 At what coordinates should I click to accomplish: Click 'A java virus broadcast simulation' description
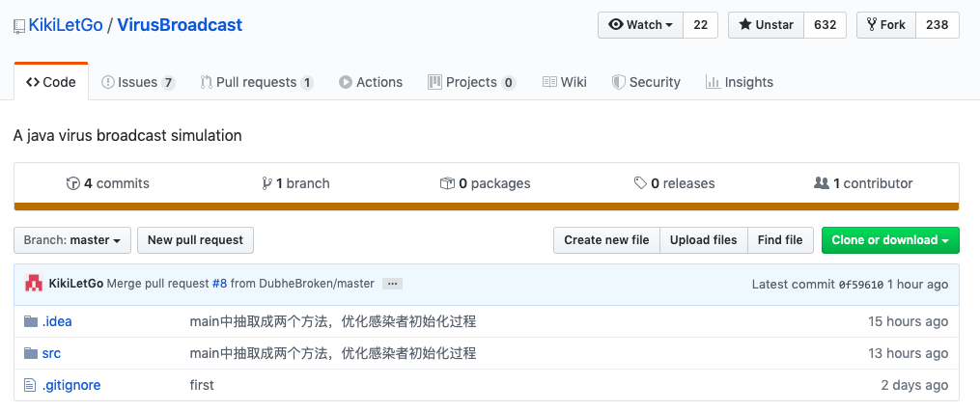(127, 135)
